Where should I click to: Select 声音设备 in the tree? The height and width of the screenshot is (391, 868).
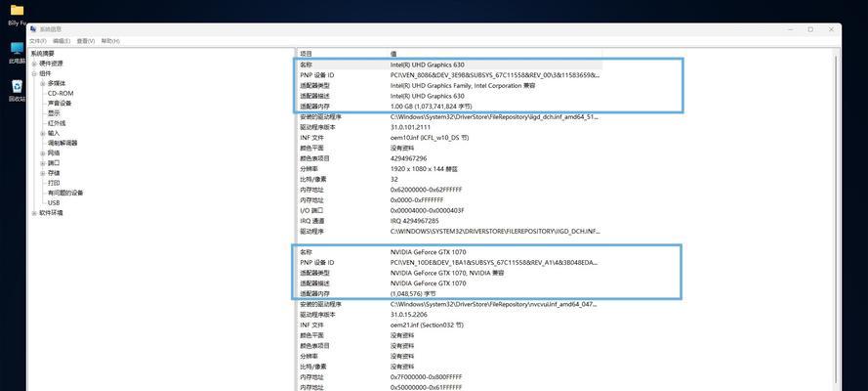point(60,104)
